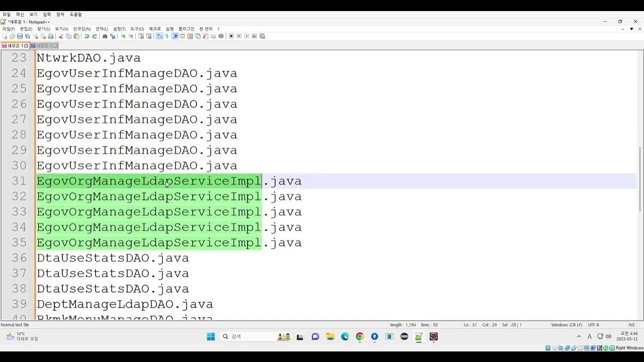Open the VirtualBox 장치 menu
Viewport: 644px width, 362px height.
[x=60, y=15]
